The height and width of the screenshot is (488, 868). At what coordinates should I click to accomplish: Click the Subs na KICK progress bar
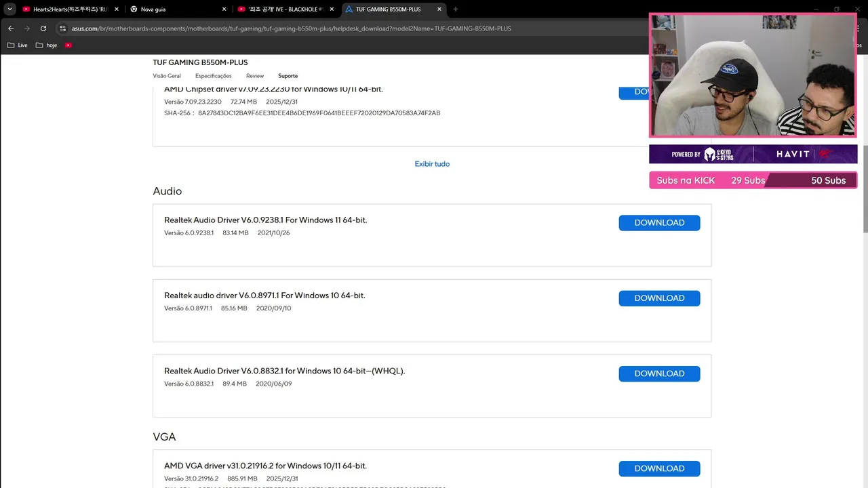coord(753,180)
